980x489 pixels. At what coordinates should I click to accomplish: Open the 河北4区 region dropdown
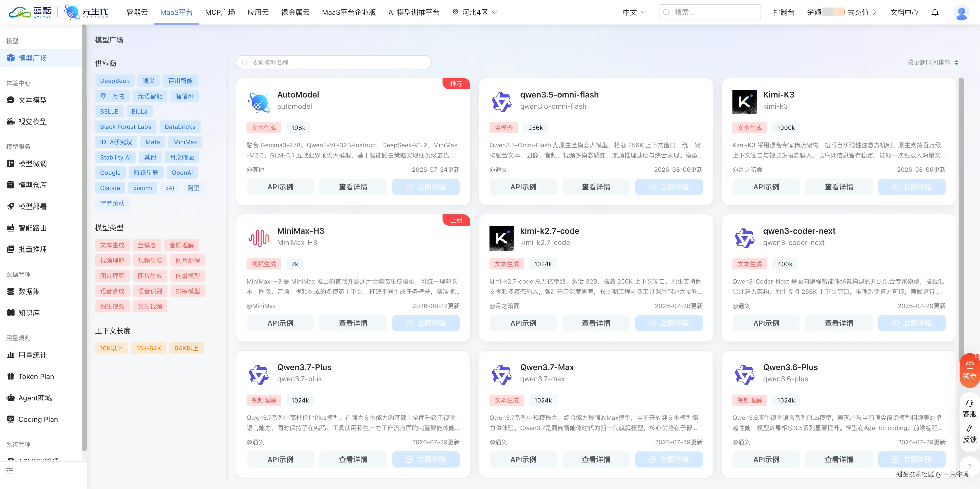coord(475,12)
